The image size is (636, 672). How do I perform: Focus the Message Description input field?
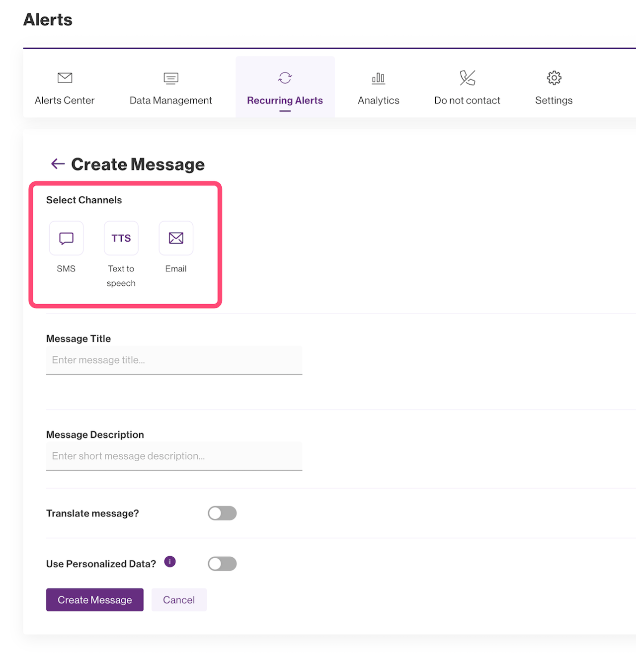[x=174, y=456]
